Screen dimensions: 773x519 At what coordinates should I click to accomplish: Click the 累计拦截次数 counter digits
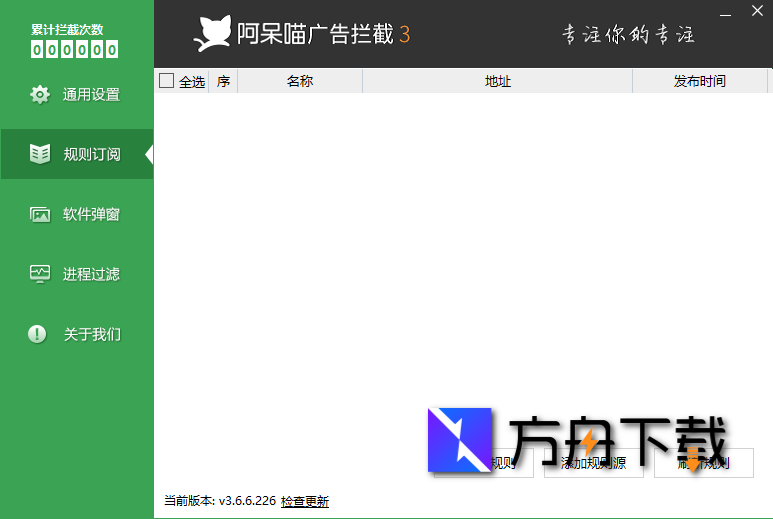74,49
